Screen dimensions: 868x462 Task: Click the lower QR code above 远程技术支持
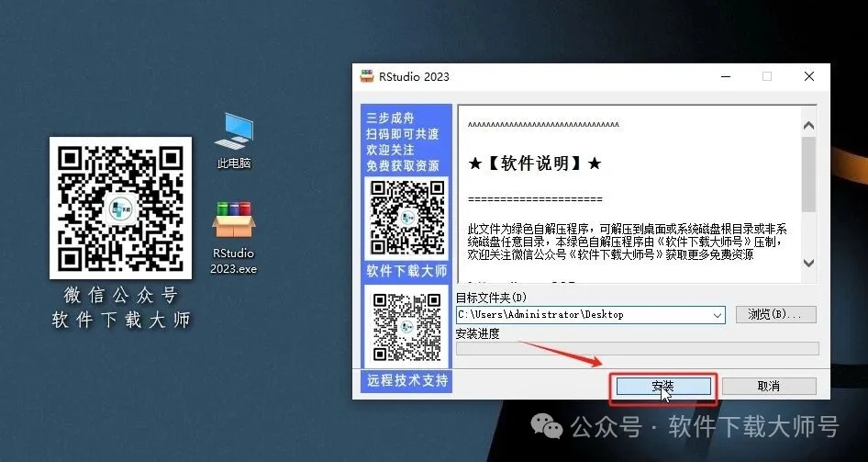[x=406, y=327]
